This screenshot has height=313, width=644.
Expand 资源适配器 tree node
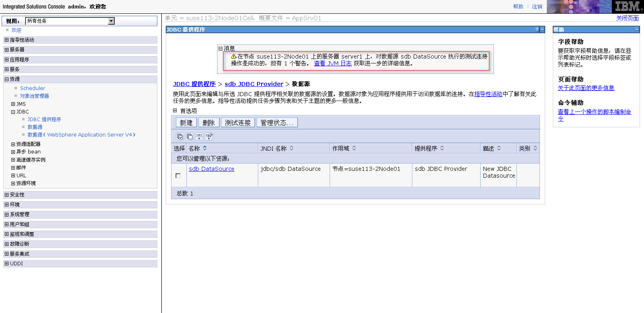tap(13, 144)
